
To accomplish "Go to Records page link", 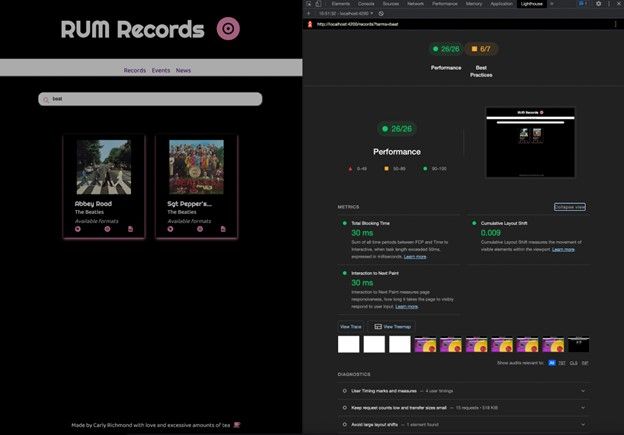I will pos(135,70).
